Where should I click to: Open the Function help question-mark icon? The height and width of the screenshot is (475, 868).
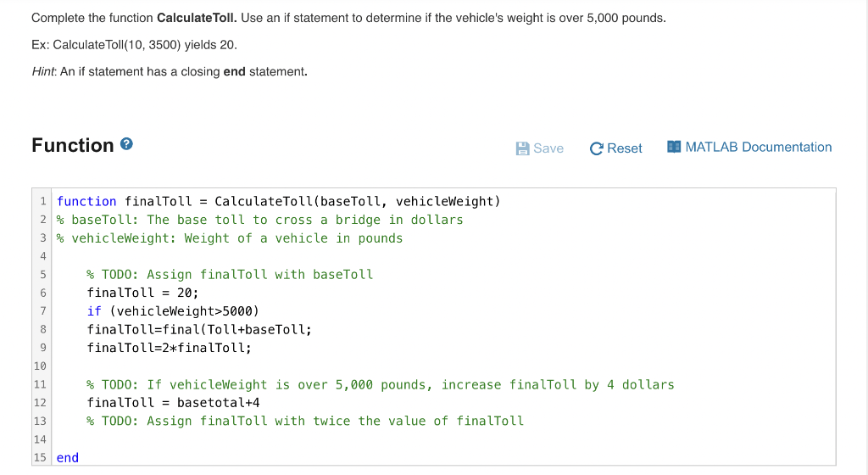[126, 144]
